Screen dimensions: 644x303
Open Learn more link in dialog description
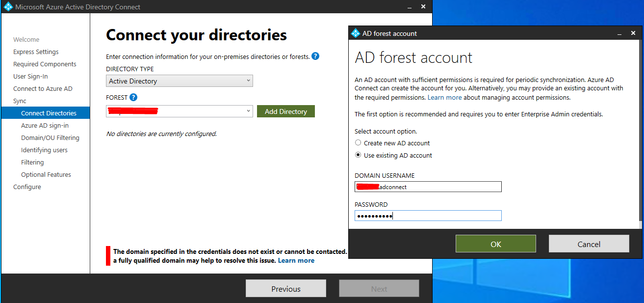point(445,97)
